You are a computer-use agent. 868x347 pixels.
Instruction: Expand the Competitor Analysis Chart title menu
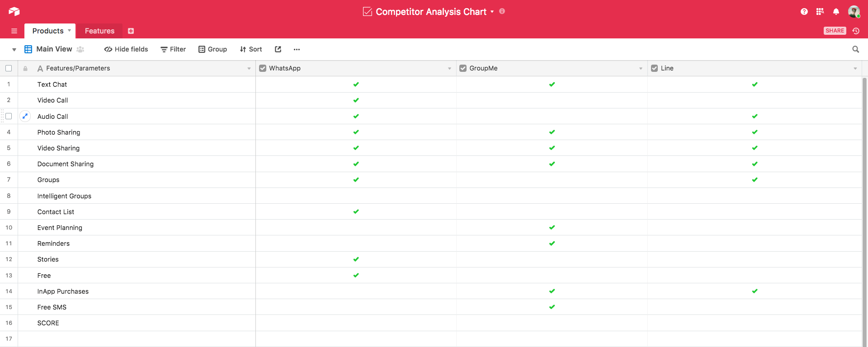click(x=492, y=12)
